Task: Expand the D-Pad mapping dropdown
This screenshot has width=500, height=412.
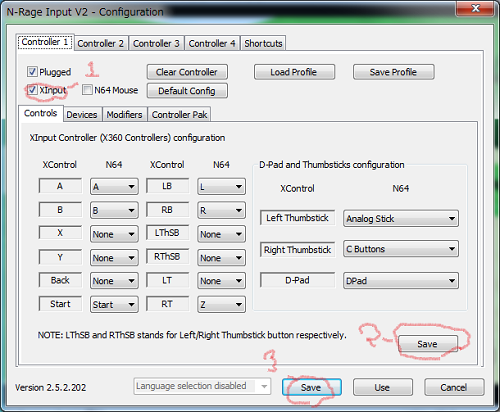Action: tap(401, 281)
